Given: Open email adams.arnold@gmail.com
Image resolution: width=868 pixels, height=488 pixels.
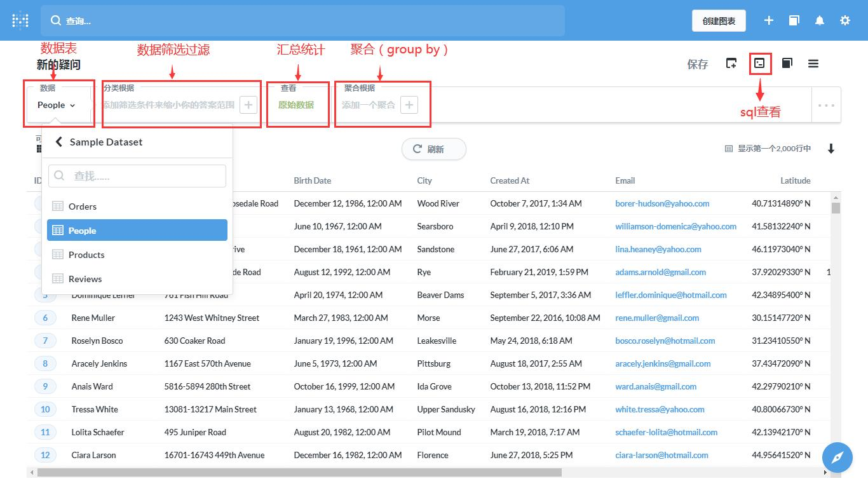Looking at the screenshot, I should 661,272.
